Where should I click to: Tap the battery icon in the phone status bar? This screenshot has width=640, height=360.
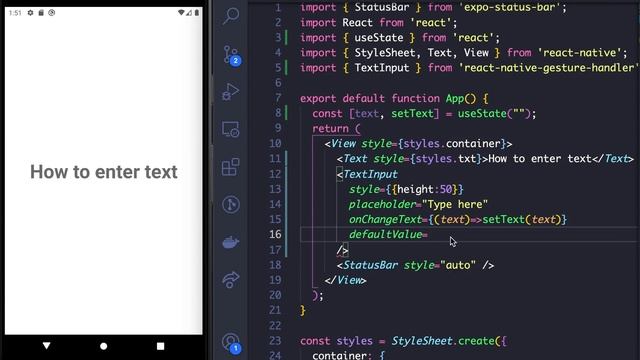point(197,13)
